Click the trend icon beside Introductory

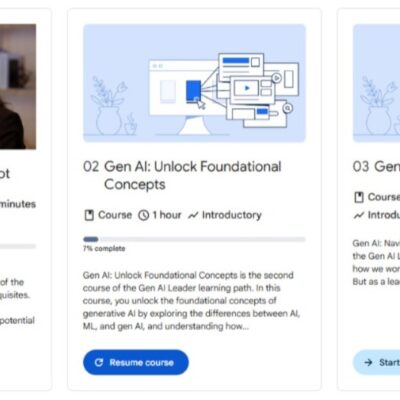point(193,215)
